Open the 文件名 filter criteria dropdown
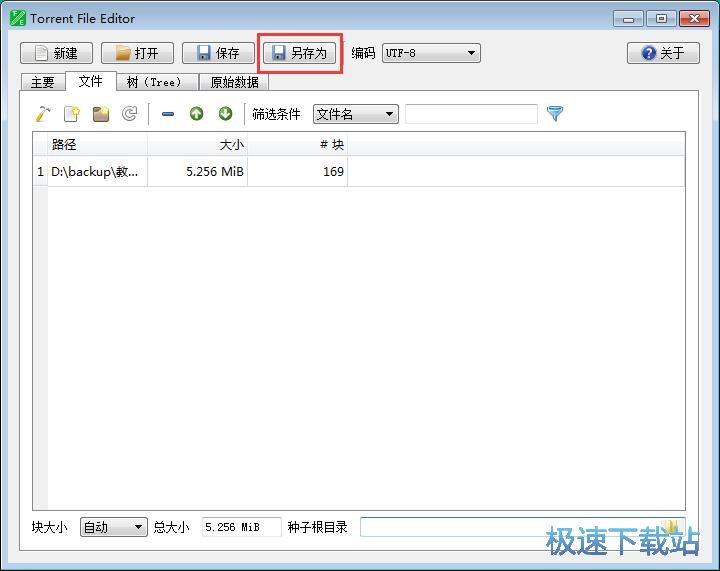Viewport: 720px width, 571px height. click(355, 114)
